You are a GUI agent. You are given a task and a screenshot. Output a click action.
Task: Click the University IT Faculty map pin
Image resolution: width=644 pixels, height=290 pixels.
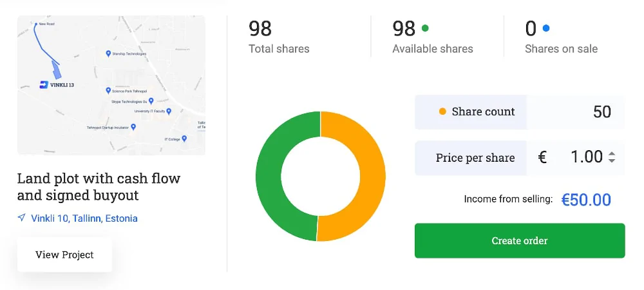168,111
